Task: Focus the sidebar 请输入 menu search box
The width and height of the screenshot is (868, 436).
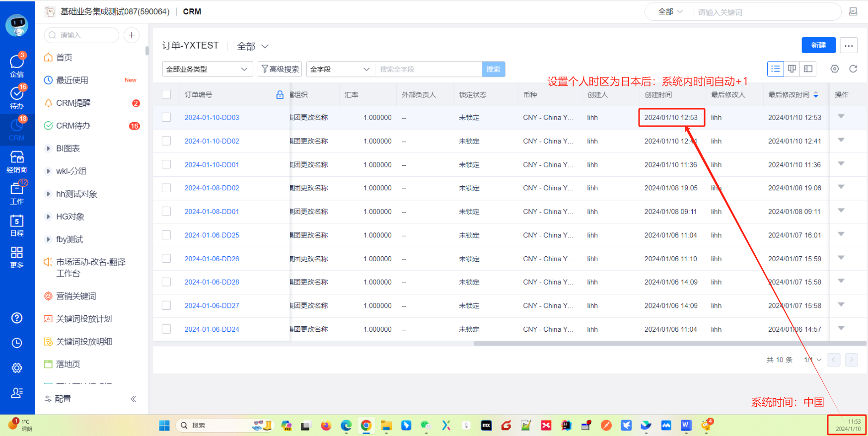Action: click(82, 35)
